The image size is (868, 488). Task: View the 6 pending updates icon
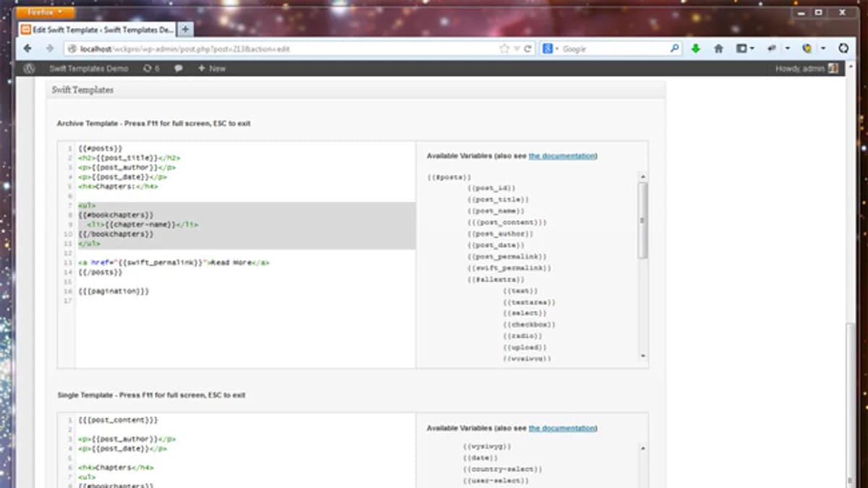tap(151, 69)
